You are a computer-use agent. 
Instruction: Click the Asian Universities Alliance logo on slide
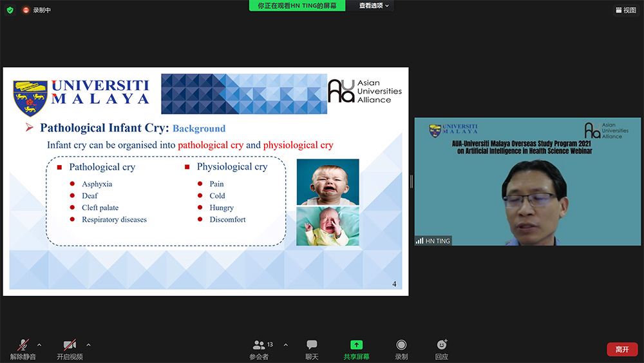click(x=365, y=92)
